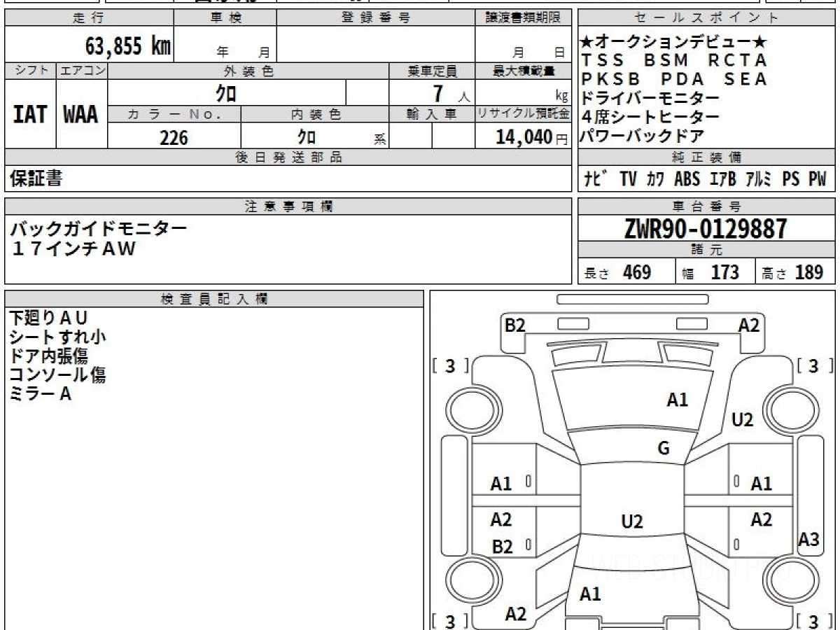
Task: Click the PKSB PDA SEA line
Action: click(x=674, y=79)
